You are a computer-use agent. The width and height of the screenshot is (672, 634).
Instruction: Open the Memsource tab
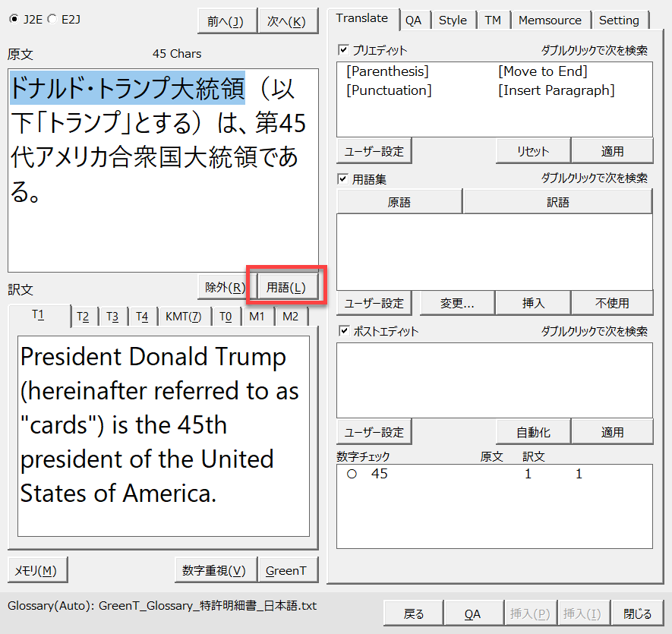[x=550, y=21]
